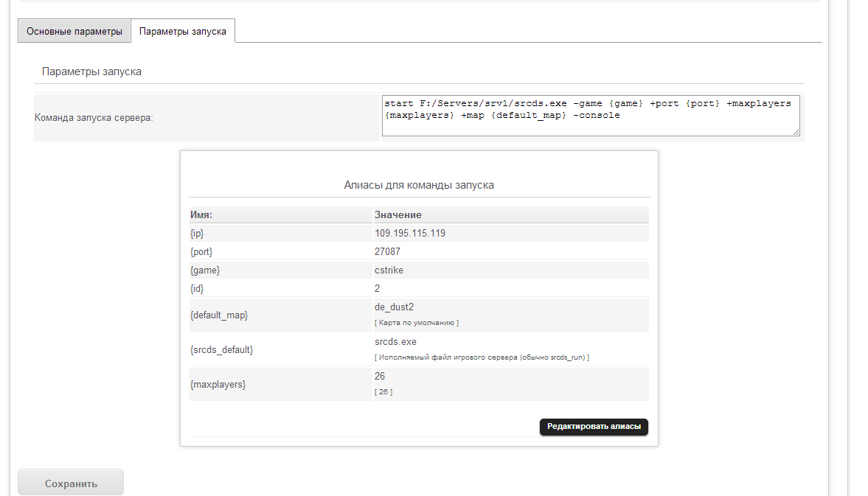
Task: Grab the textarea resize handle corner
Action: pos(796,133)
